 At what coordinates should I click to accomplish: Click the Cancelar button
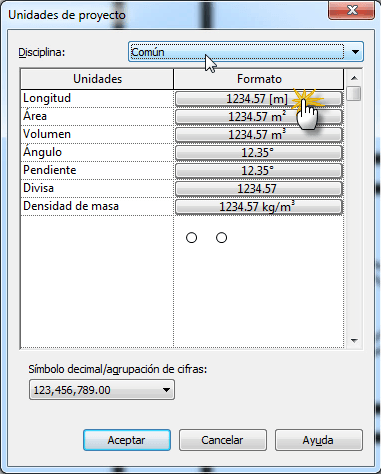(x=223, y=440)
